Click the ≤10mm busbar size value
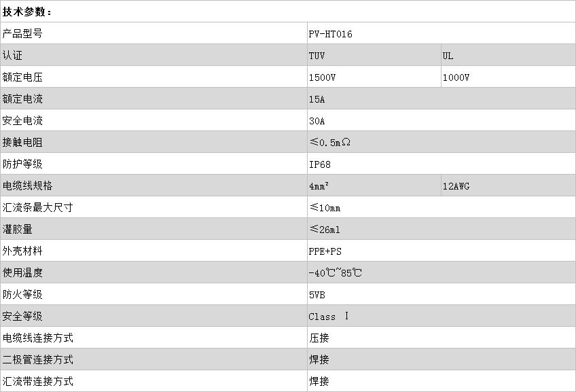Viewport: 576px width, 392px height. tap(325, 208)
